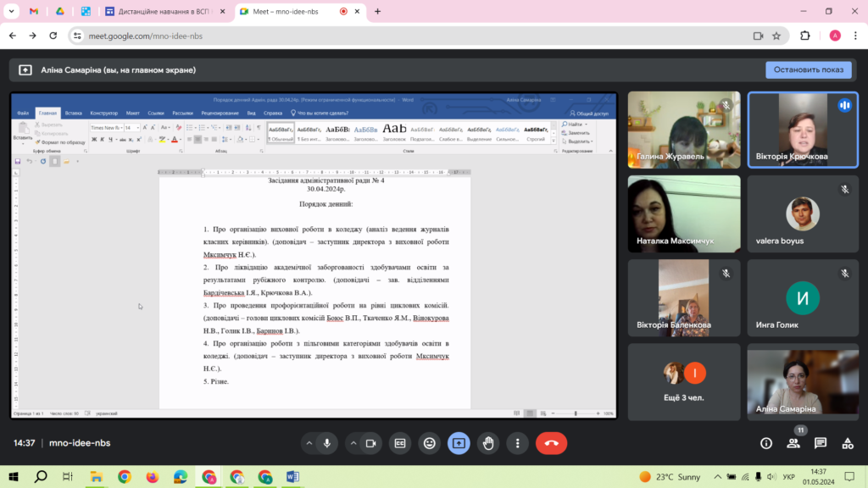
Task: Expand video settings chevron near camera
Action: pyautogui.click(x=353, y=443)
